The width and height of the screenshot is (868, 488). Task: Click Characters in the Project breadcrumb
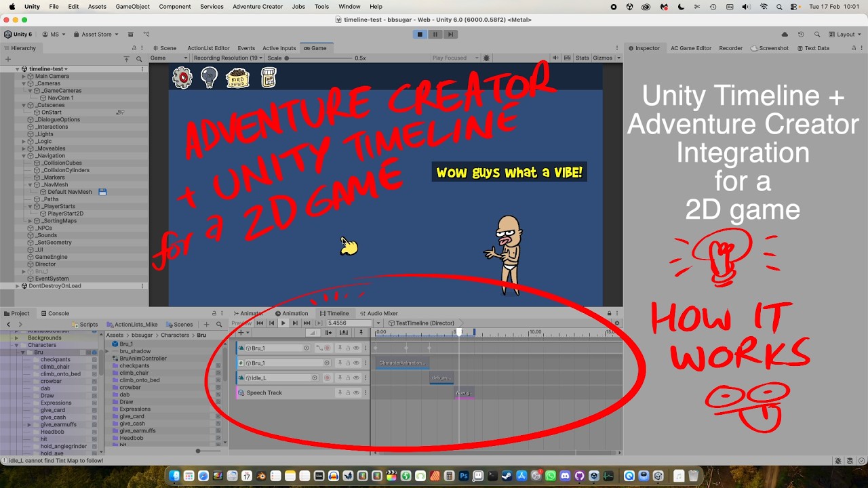point(175,335)
